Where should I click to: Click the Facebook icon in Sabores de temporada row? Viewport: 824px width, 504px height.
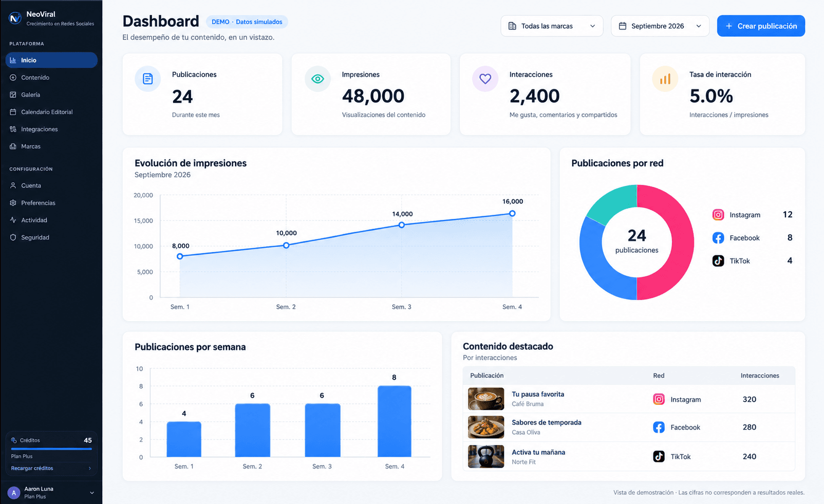659,427
